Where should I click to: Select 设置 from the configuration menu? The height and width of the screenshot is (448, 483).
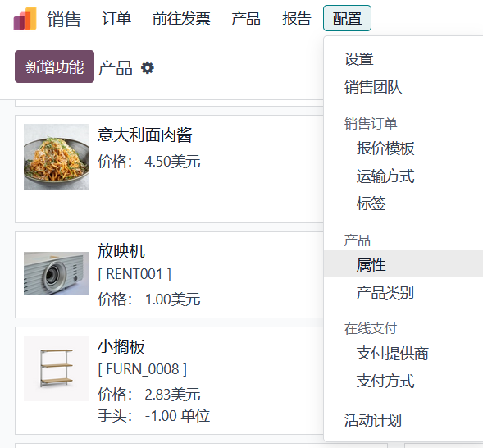coord(359,59)
